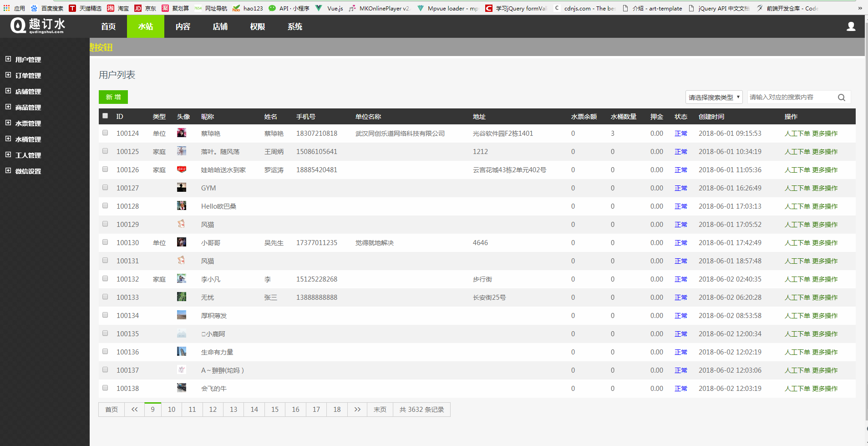Check the checkbox for user 100134
Screen dimensions: 868x446
point(105,315)
